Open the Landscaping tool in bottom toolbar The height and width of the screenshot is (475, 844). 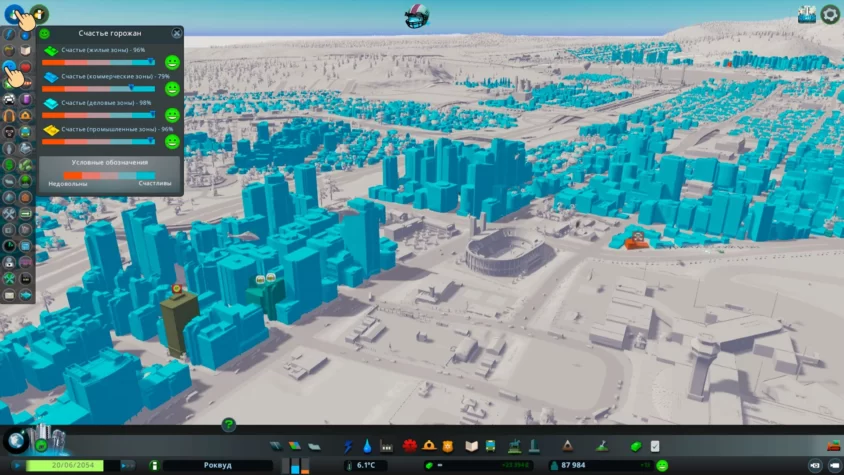(602, 446)
